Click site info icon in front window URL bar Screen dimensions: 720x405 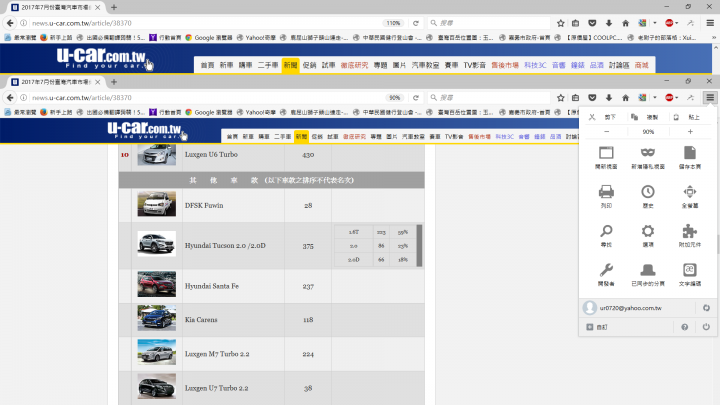pos(23,97)
